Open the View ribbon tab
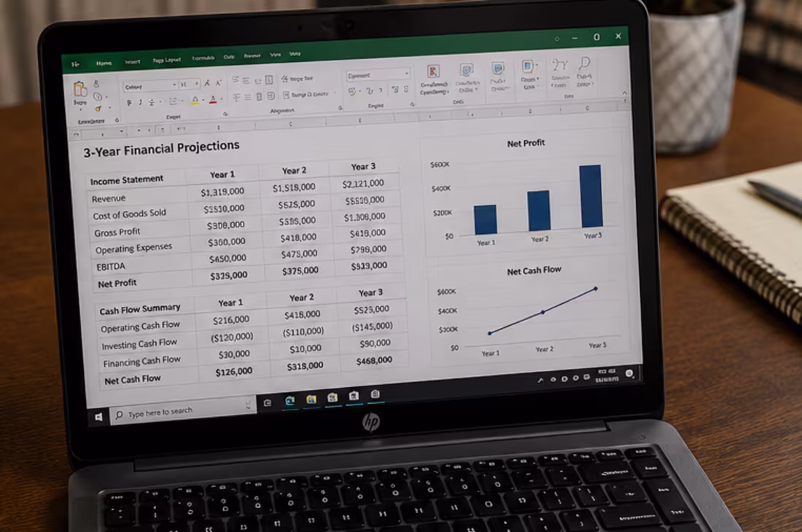 tap(275, 55)
